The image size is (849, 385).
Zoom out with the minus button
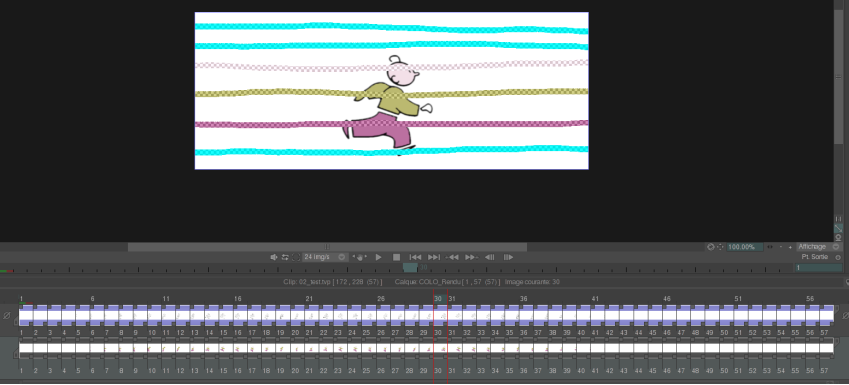pyautogui.click(x=781, y=247)
